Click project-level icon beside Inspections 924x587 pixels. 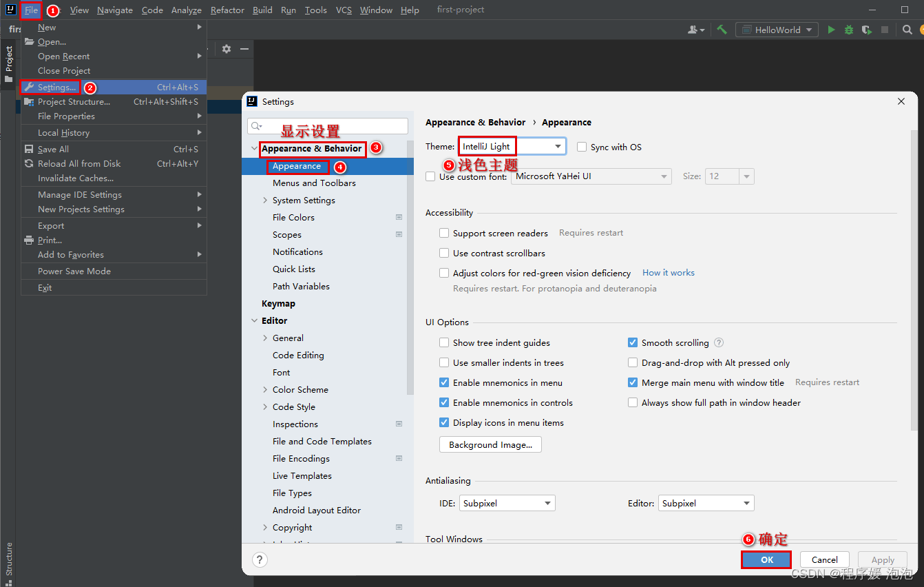point(399,424)
